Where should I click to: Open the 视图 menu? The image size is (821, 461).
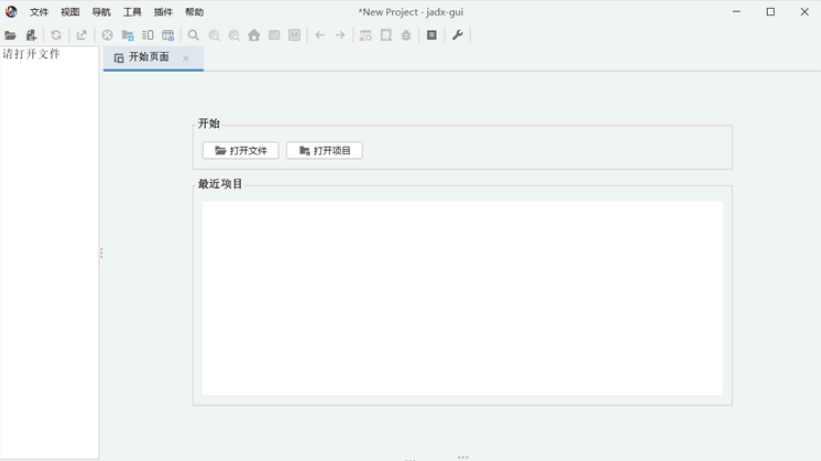click(70, 12)
